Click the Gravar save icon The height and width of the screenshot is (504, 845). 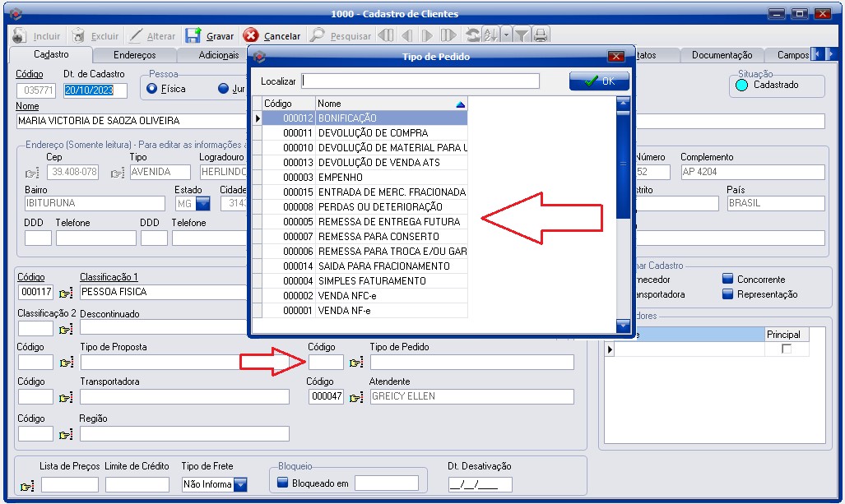click(x=193, y=35)
